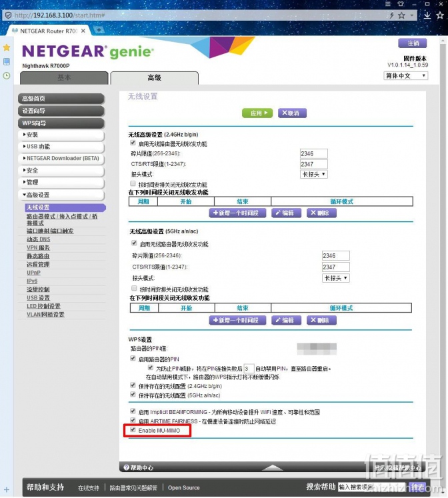448x498 pixels.
Task: Click the lightning speed-mode icon
Action: (x=392, y=15)
